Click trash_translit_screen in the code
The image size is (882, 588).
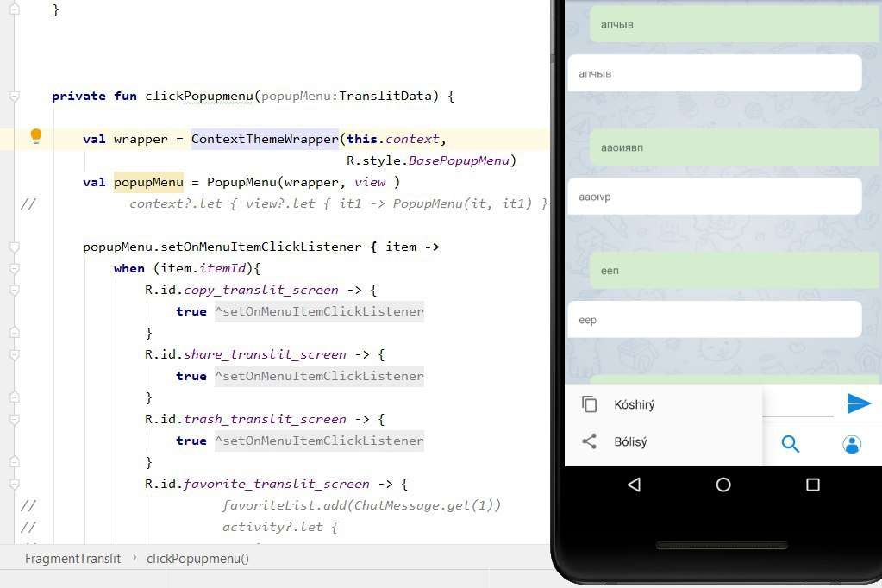265,420
